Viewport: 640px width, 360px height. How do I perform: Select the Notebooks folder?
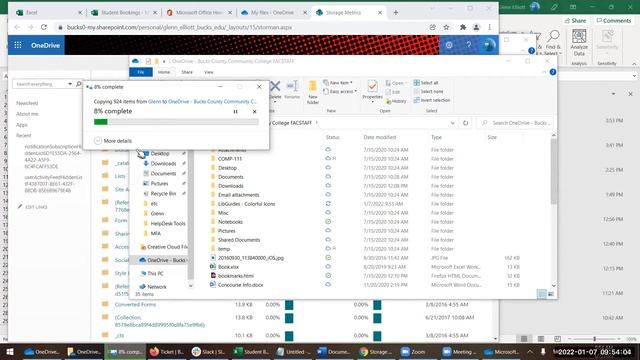coord(230,222)
